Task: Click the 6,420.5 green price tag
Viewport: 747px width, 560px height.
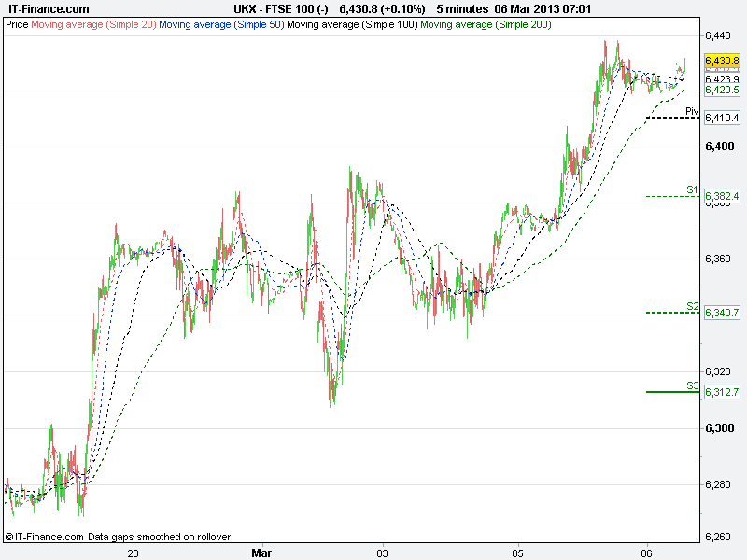Action: [722, 91]
